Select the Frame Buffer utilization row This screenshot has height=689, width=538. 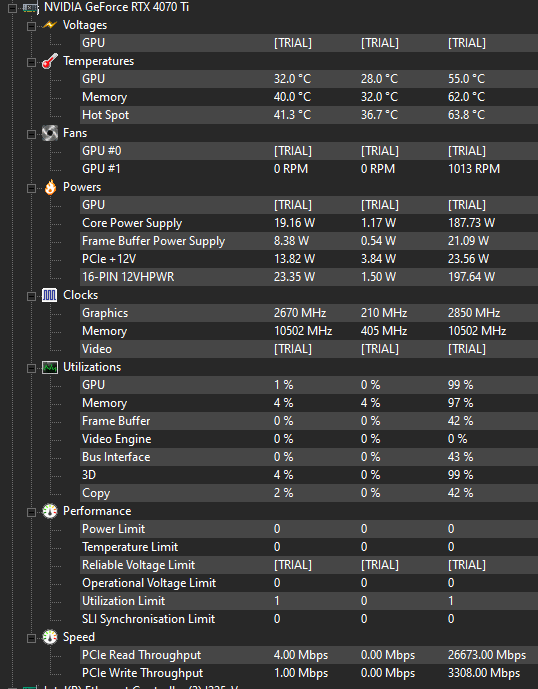point(309,421)
